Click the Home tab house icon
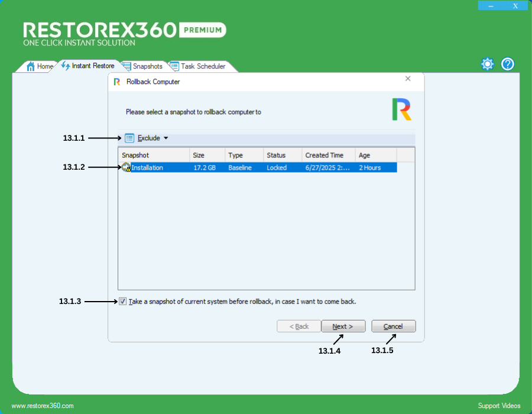532x414 pixels. (x=31, y=66)
